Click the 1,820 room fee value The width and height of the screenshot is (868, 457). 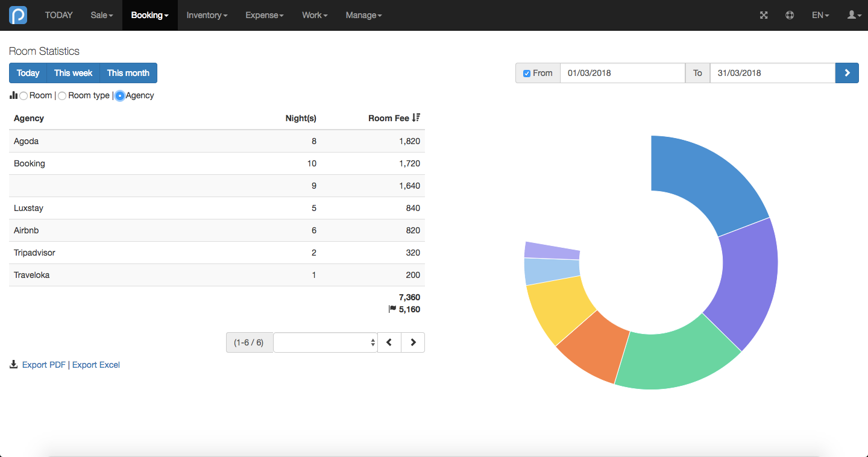click(x=409, y=141)
